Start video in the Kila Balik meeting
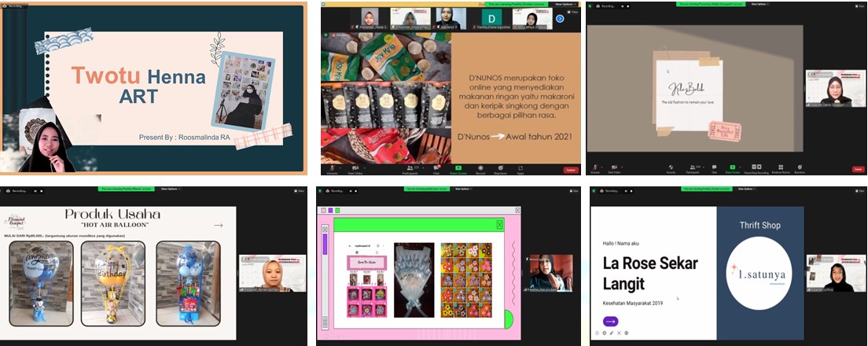Image resolution: width=868 pixels, height=346 pixels. click(x=615, y=167)
